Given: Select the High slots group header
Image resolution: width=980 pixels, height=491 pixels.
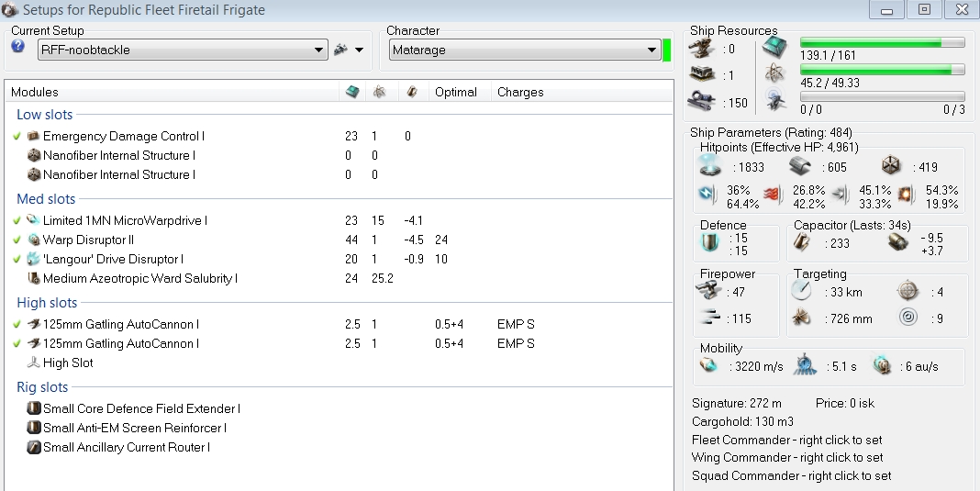Looking at the screenshot, I should point(47,303).
